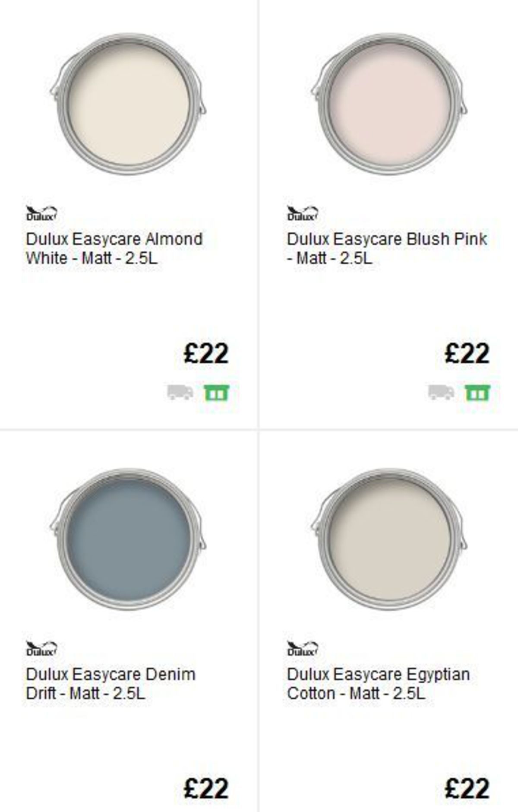
Task: Click the Dulux brand logo above Almond White
Action: 42,213
